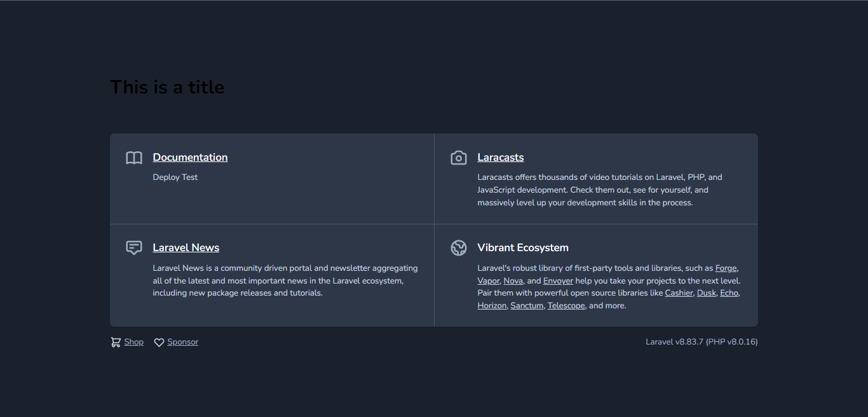
Task: Follow the Envoyer link
Action: [x=558, y=280]
